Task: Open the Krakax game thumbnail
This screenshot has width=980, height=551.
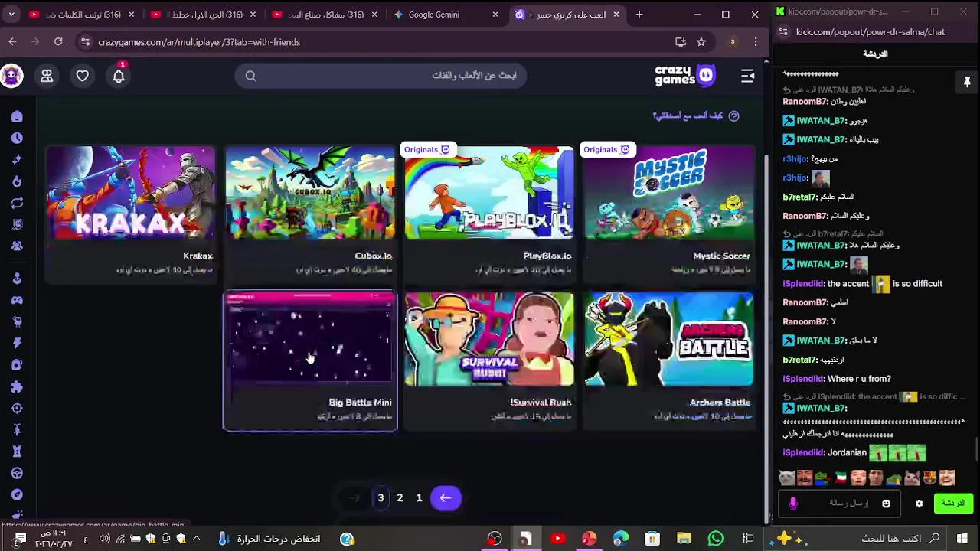Action: tap(130, 193)
